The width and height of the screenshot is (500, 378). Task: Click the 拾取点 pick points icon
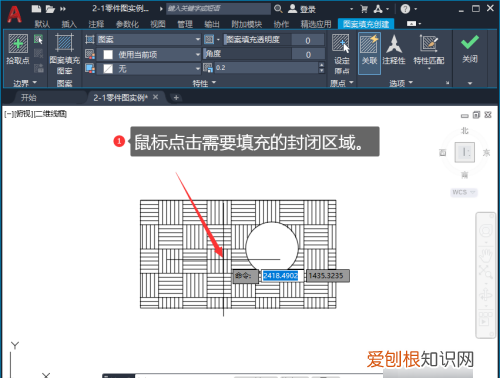[x=18, y=43]
